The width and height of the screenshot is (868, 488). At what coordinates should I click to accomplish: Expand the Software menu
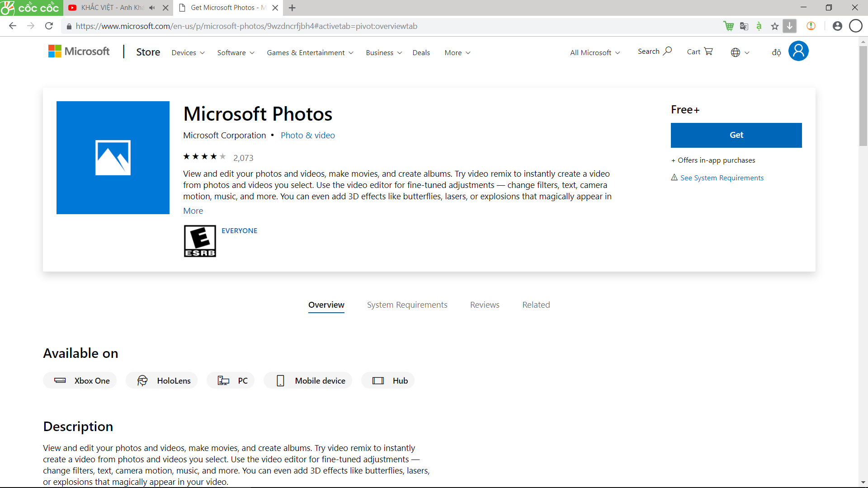[x=236, y=53]
